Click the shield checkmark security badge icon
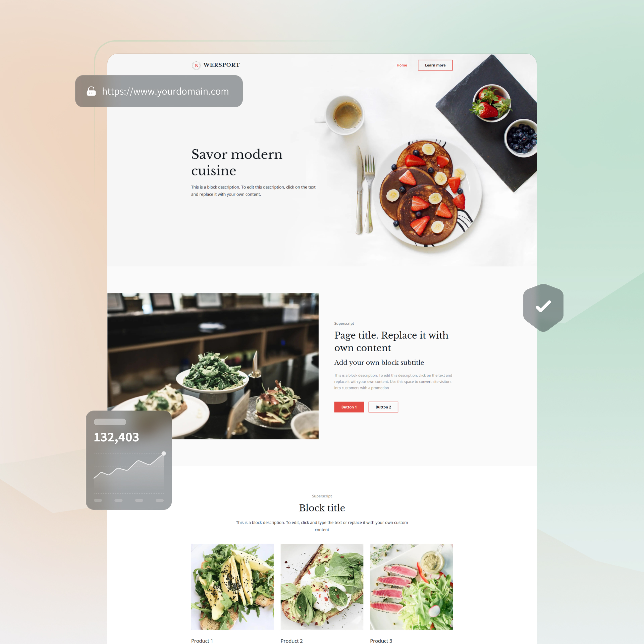 coord(543,306)
